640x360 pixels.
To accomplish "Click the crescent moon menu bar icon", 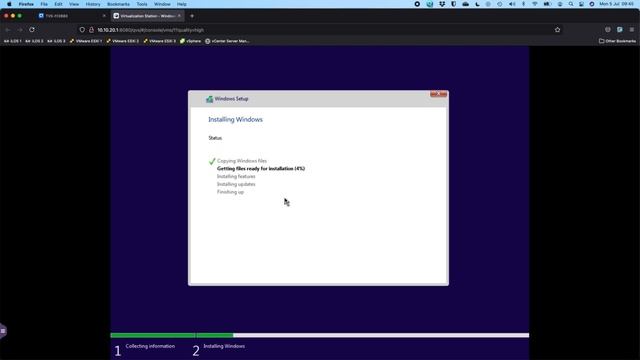I will (477, 4).
